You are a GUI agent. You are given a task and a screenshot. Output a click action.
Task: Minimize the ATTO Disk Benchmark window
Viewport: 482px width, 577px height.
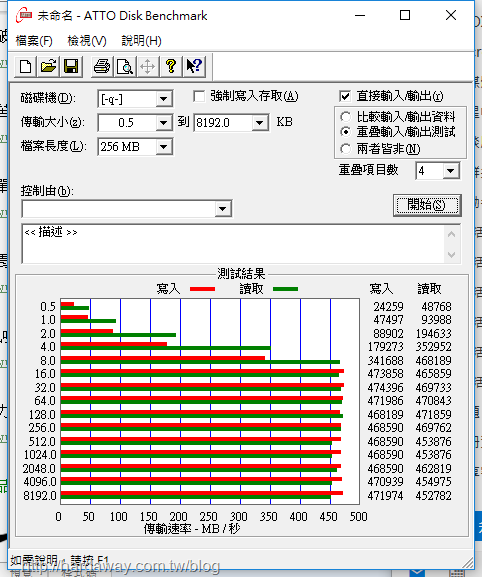click(360, 15)
